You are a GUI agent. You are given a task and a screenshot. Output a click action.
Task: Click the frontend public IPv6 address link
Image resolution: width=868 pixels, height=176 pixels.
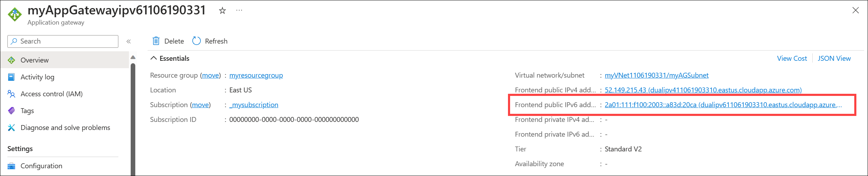point(723,105)
